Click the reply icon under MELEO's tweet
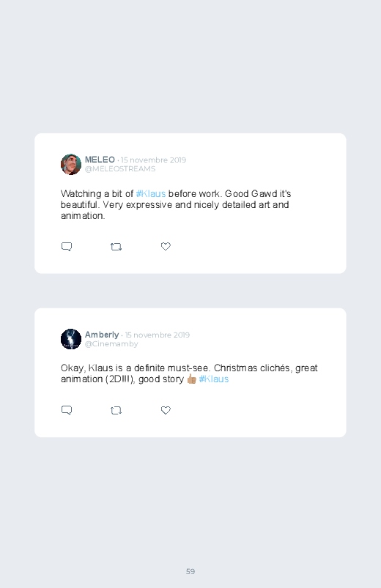This screenshot has height=588, width=381. [x=67, y=247]
